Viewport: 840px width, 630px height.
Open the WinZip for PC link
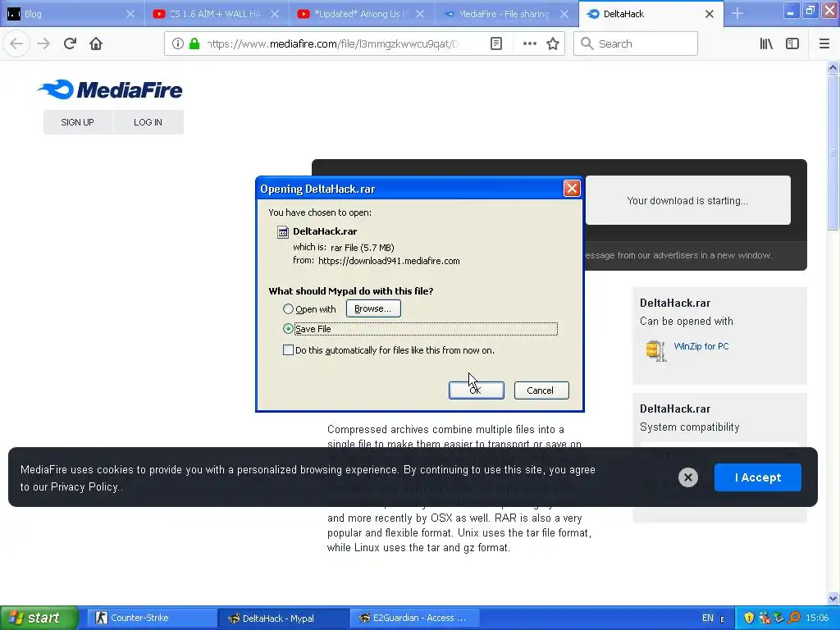701,346
